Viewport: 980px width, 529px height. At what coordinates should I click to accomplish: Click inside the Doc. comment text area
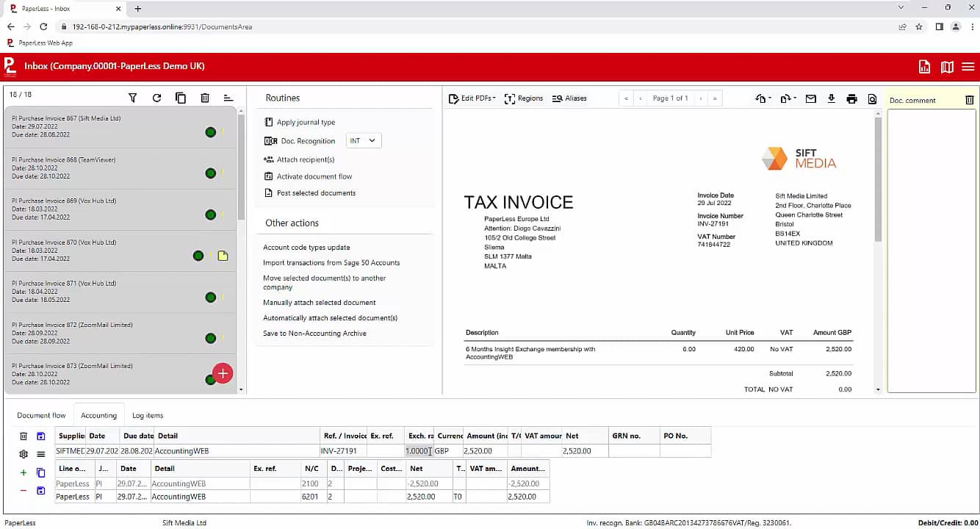pyautogui.click(x=932, y=250)
